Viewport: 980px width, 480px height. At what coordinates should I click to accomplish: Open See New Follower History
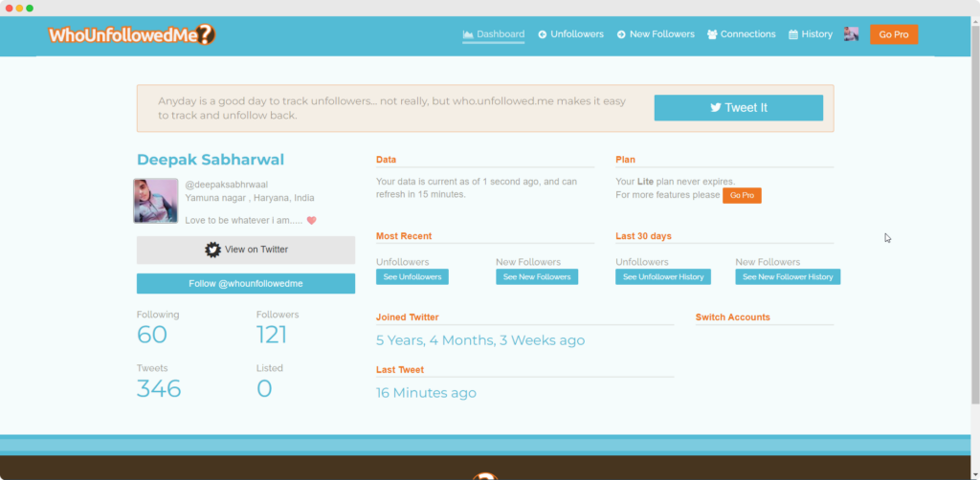[x=788, y=276]
